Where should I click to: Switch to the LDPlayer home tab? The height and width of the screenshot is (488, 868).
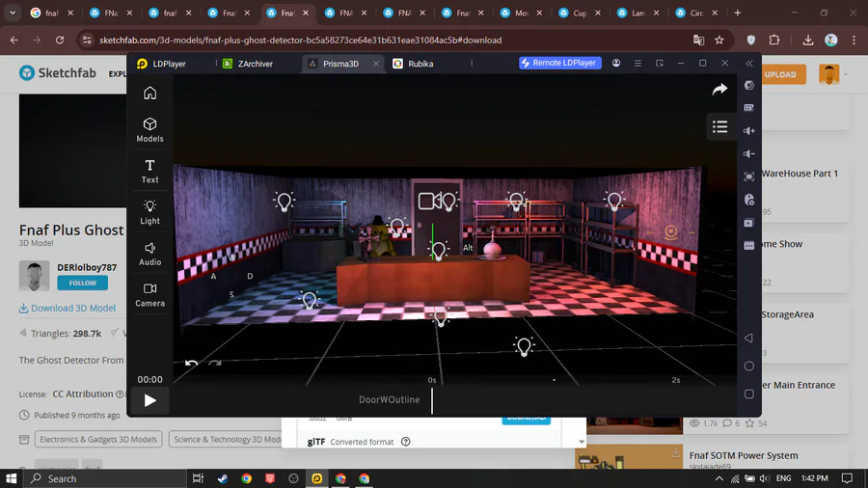[x=161, y=64]
